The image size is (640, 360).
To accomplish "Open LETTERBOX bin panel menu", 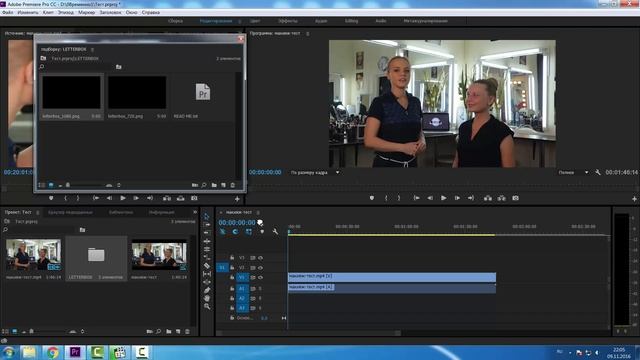I will [x=92, y=49].
